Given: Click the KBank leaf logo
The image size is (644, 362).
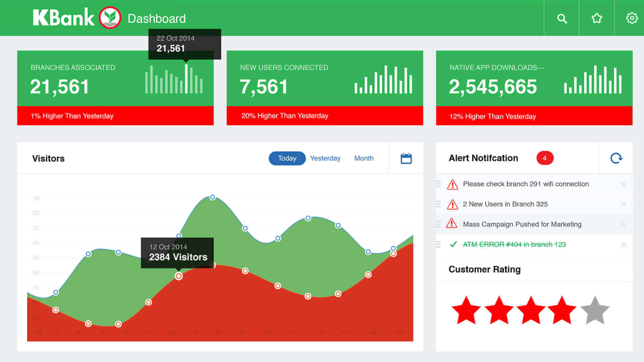Looking at the screenshot, I should coord(110,18).
